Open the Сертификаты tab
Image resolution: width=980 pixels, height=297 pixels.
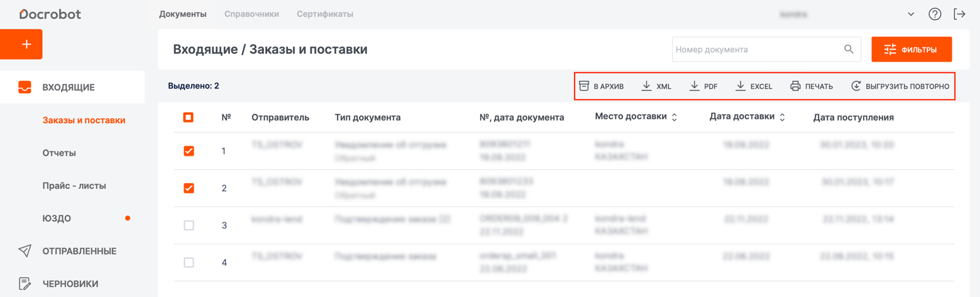point(324,14)
